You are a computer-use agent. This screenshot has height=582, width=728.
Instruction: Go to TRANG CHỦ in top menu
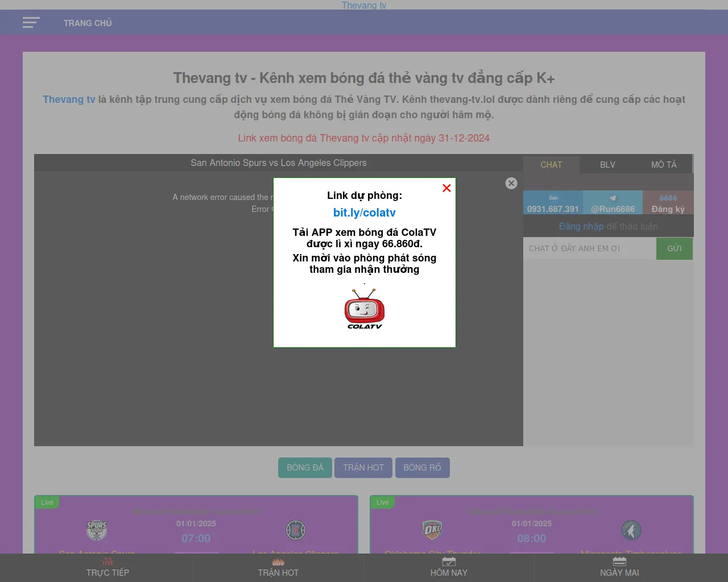click(x=88, y=23)
